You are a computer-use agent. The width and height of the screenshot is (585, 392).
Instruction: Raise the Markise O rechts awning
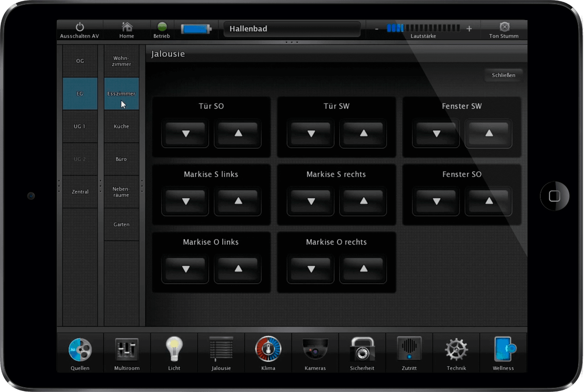363,269
